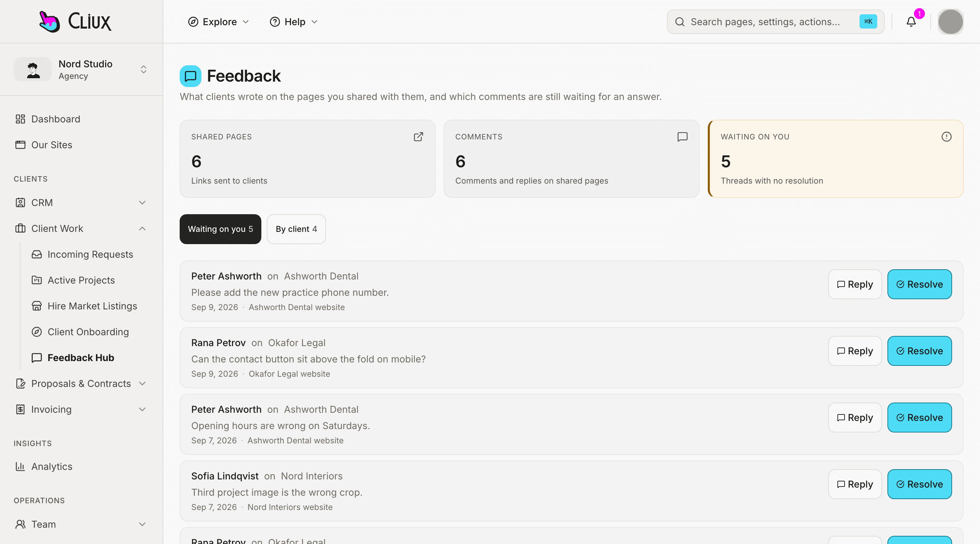Click 'Nord Interiors website' page name
The width and height of the screenshot is (980, 544).
tap(290, 507)
